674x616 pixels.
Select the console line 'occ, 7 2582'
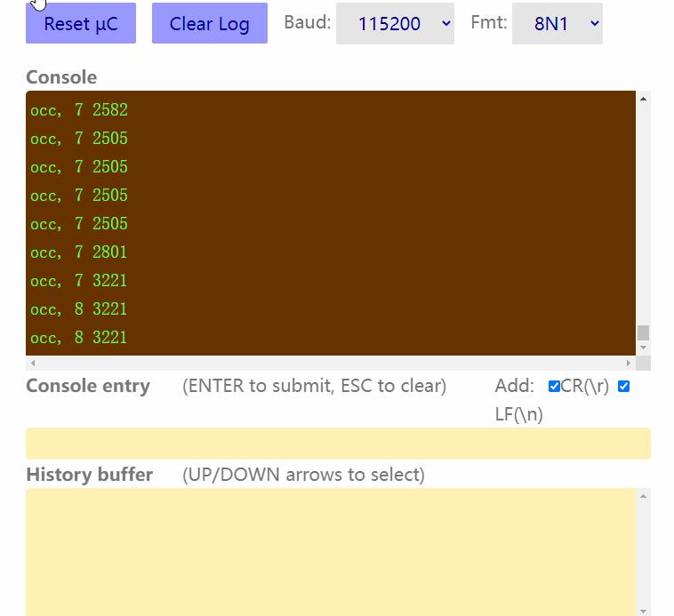pyautogui.click(x=79, y=110)
